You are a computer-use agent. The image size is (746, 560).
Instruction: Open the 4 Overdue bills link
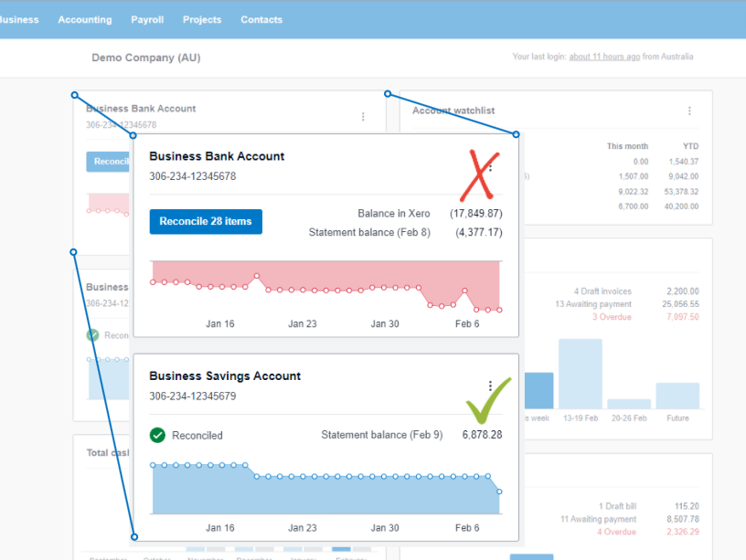(x=616, y=532)
